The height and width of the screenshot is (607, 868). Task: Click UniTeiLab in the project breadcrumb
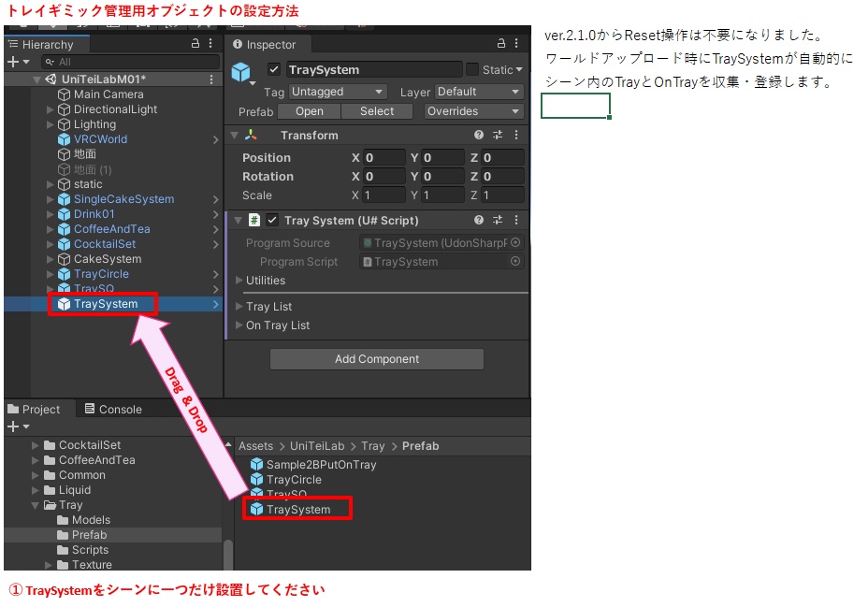tap(317, 446)
